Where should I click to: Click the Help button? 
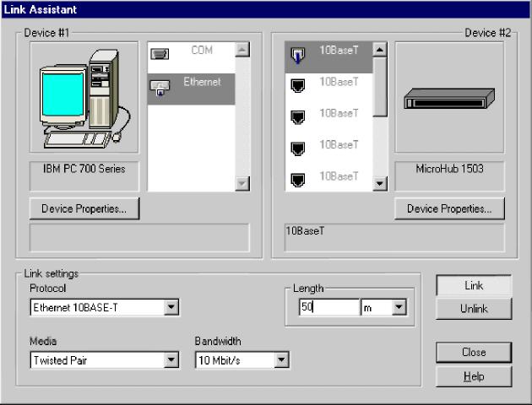[474, 376]
